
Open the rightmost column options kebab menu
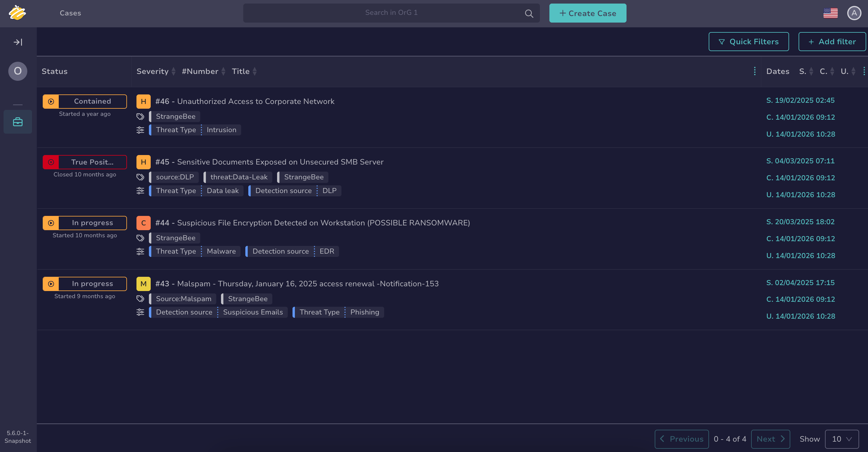pos(864,71)
